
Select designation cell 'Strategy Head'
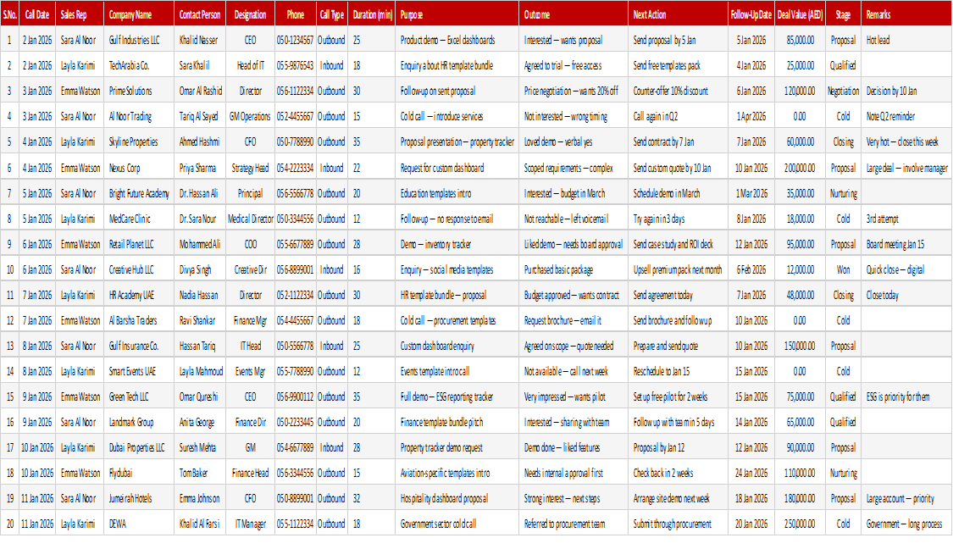[250, 169]
